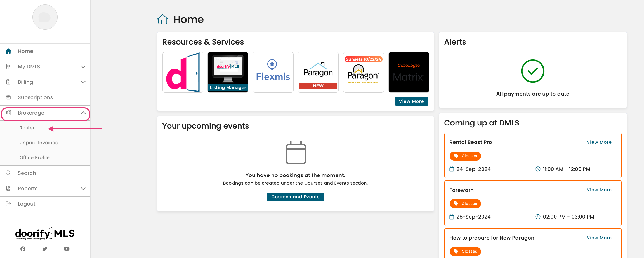Open the Paragon NEW tile
Image resolution: width=644 pixels, height=258 pixels.
tap(318, 72)
